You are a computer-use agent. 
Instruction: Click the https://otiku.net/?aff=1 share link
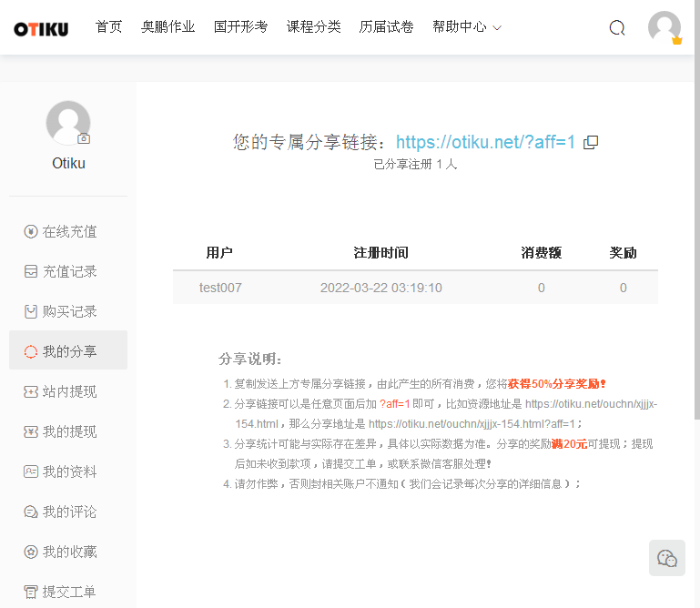pyautogui.click(x=485, y=142)
